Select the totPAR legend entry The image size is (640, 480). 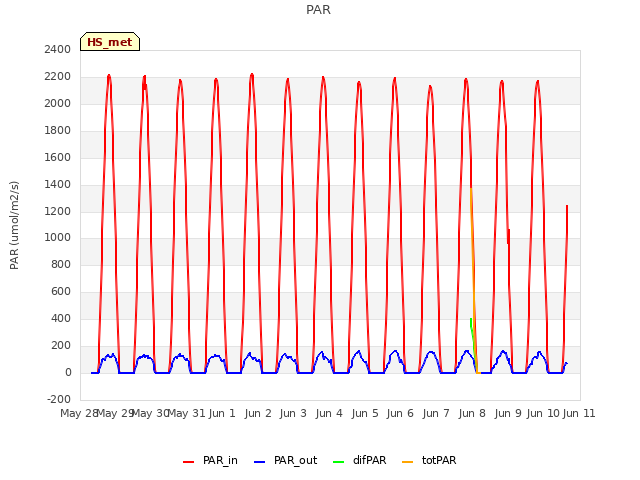pyautogui.click(x=429, y=460)
